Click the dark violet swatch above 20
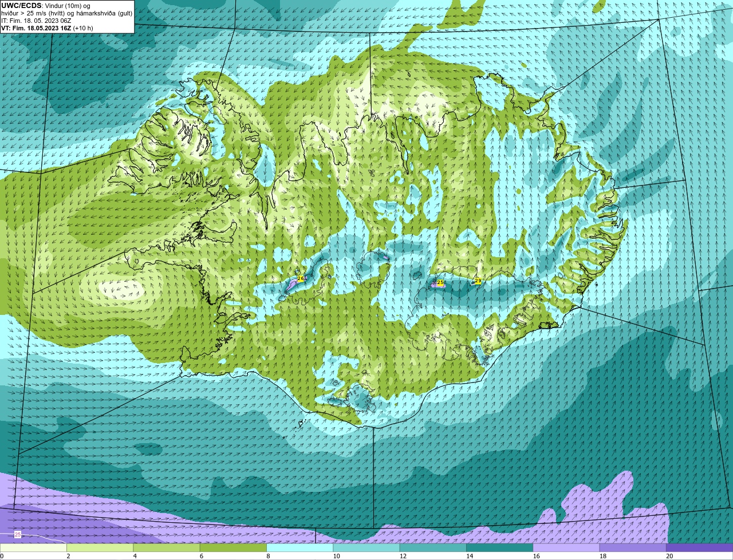This screenshot has height=560, width=733. point(700,547)
